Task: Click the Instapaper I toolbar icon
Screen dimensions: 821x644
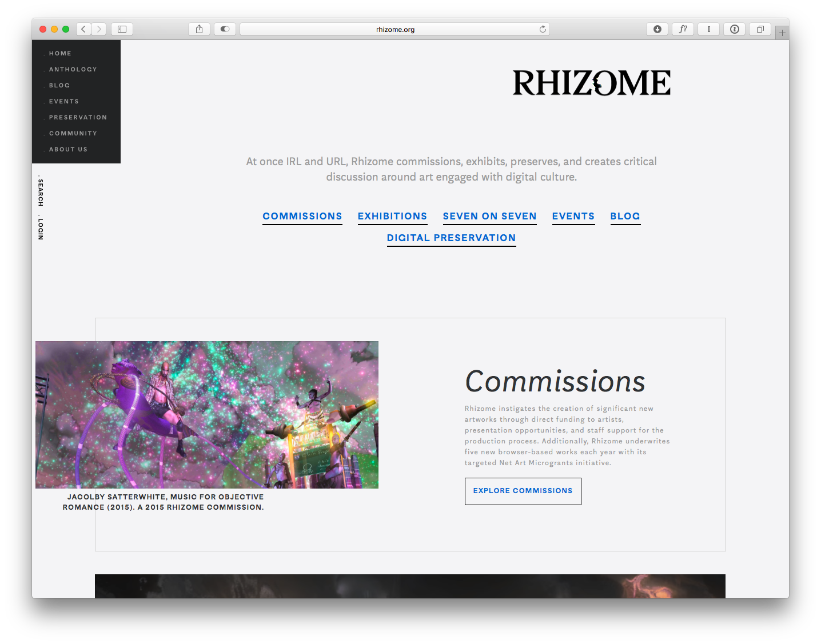Action: (708, 29)
